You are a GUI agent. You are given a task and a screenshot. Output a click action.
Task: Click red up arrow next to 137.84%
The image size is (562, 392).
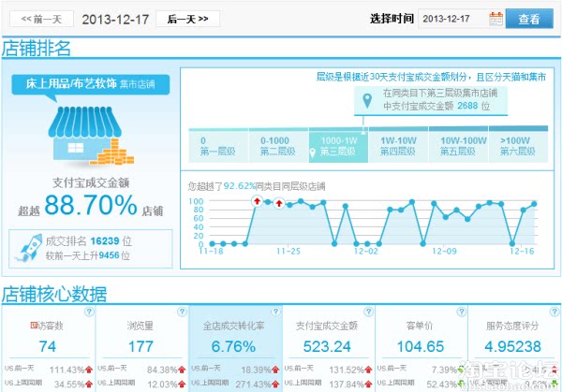click(x=368, y=385)
